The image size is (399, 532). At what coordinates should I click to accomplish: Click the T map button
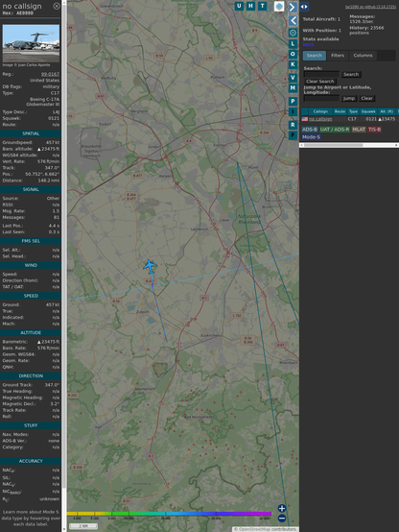(263, 6)
